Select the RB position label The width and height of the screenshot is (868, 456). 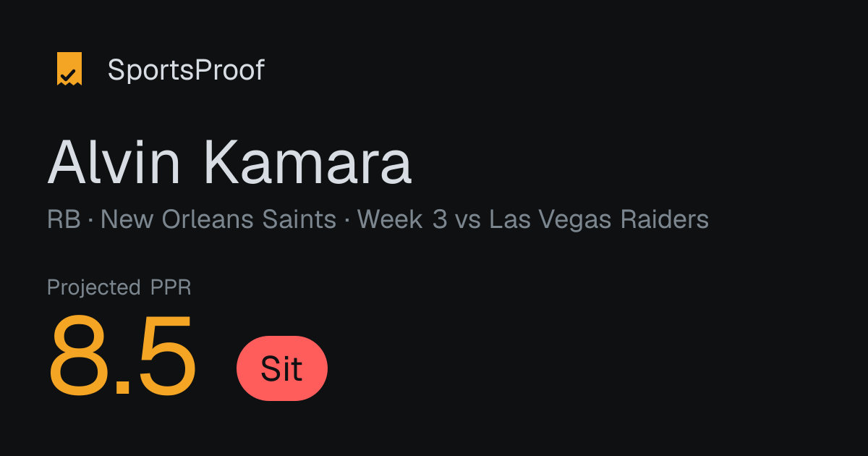tap(64, 219)
